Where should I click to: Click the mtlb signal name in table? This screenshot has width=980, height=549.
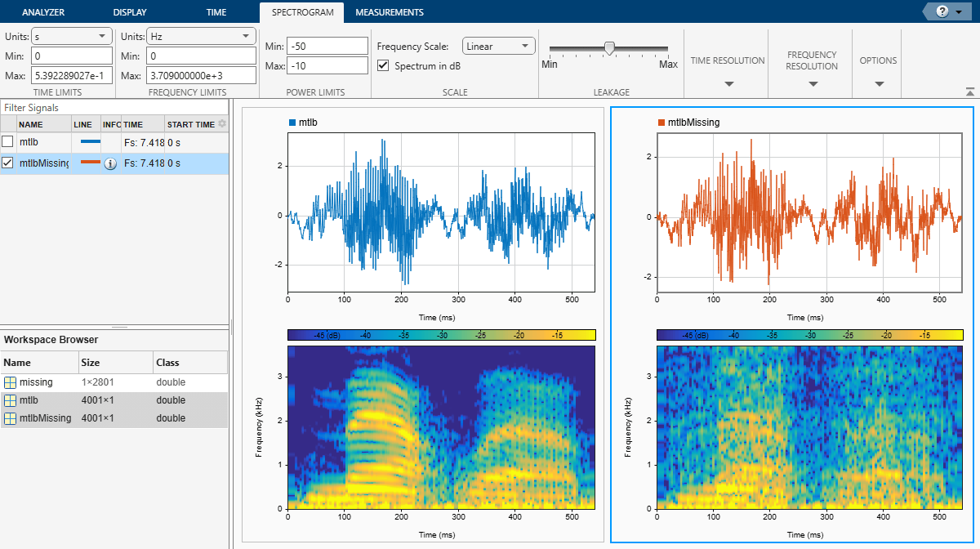coord(28,142)
